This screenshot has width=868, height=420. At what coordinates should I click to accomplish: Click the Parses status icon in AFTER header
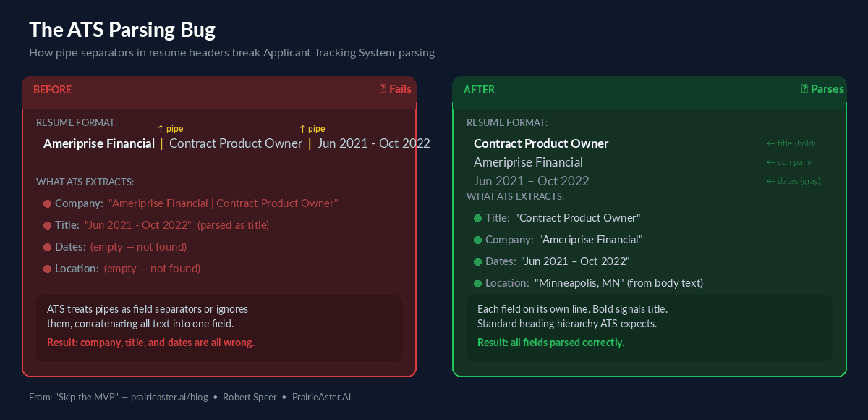[x=804, y=89]
